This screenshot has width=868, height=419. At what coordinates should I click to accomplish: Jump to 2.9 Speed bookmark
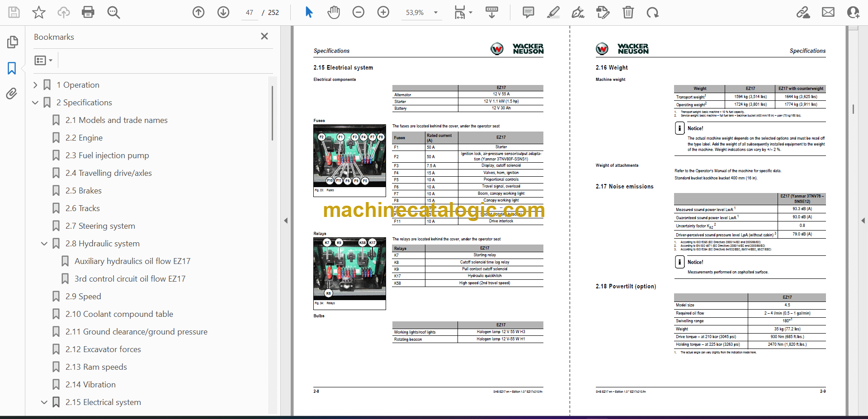(83, 297)
